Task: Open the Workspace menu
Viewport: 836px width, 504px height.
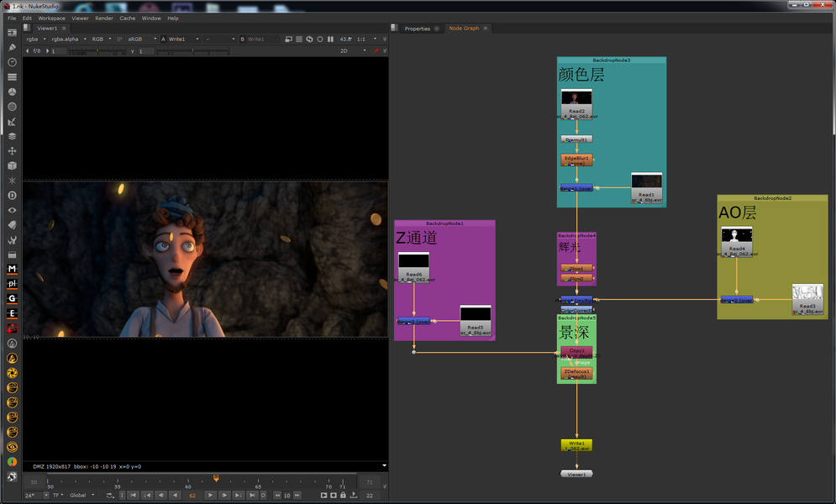Action: pos(52,18)
